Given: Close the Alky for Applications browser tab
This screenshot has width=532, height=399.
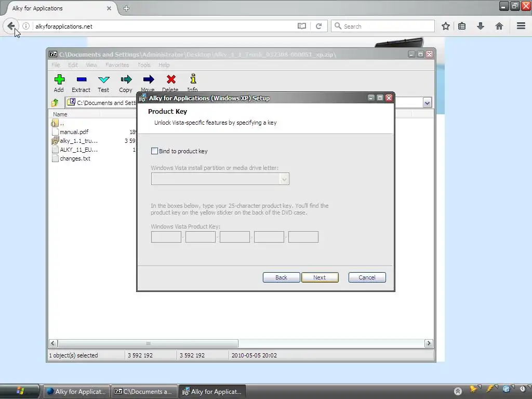Looking at the screenshot, I should [x=109, y=8].
